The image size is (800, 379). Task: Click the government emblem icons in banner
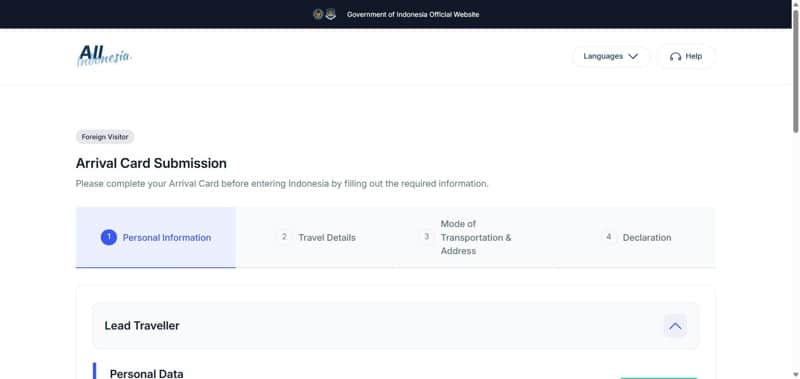(x=324, y=14)
